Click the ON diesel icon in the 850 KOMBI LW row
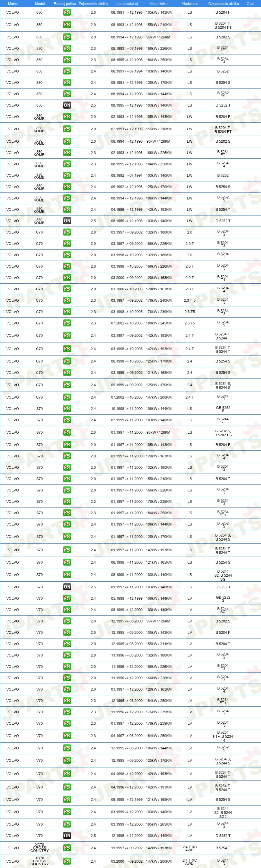The width and height of the screenshot is (261, 868). point(67,221)
